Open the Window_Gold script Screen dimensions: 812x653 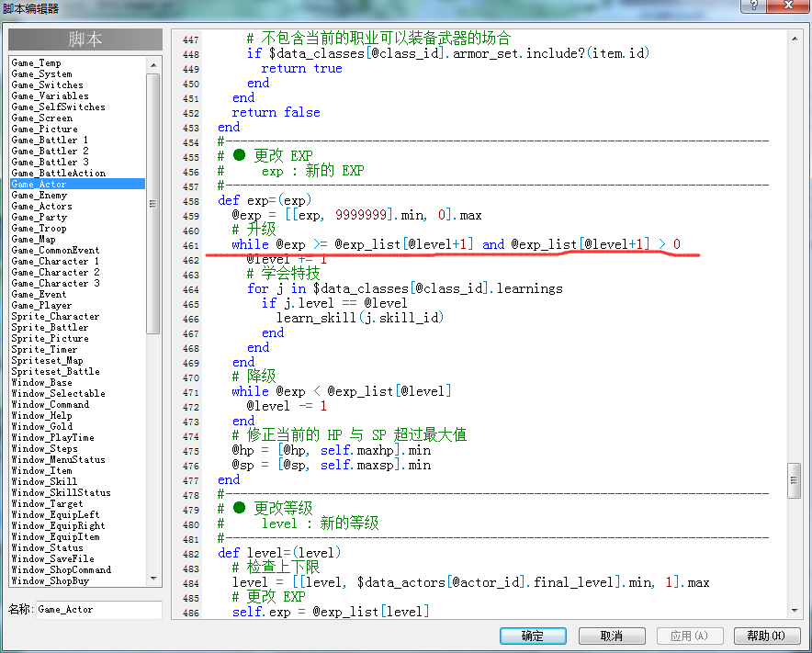tap(42, 427)
